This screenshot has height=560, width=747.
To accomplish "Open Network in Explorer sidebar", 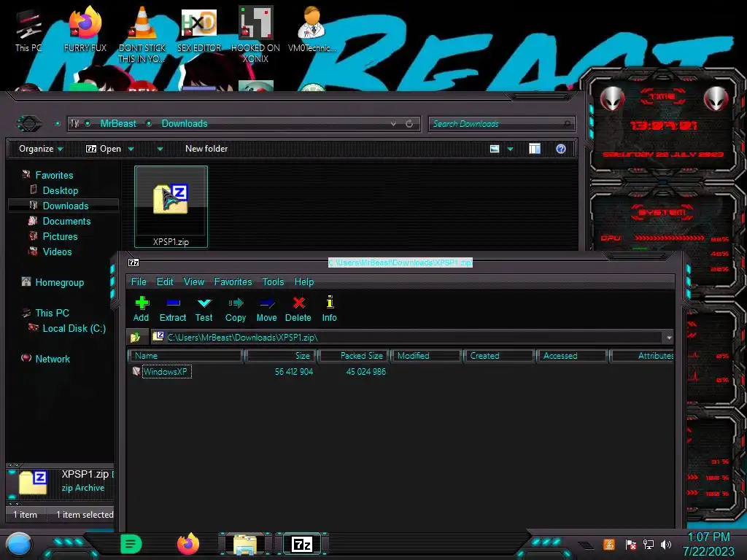I will click(x=53, y=359).
